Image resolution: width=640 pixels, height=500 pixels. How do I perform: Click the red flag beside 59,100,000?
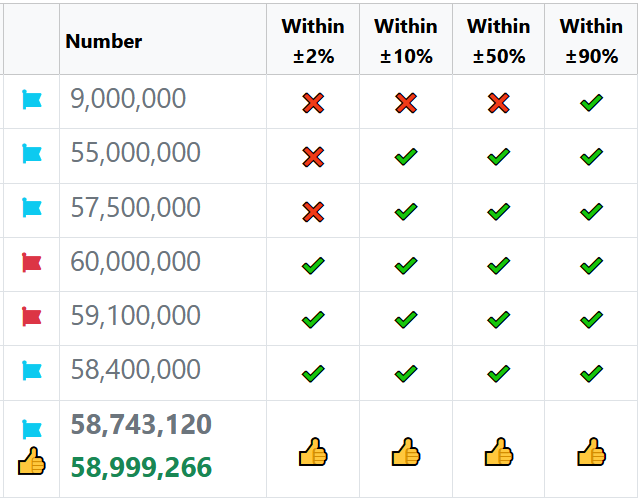[x=32, y=317]
